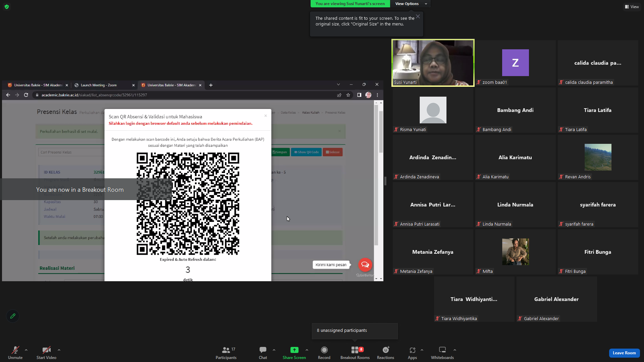The width and height of the screenshot is (644, 362).
Task: Start the video camera
Action: 46,353
